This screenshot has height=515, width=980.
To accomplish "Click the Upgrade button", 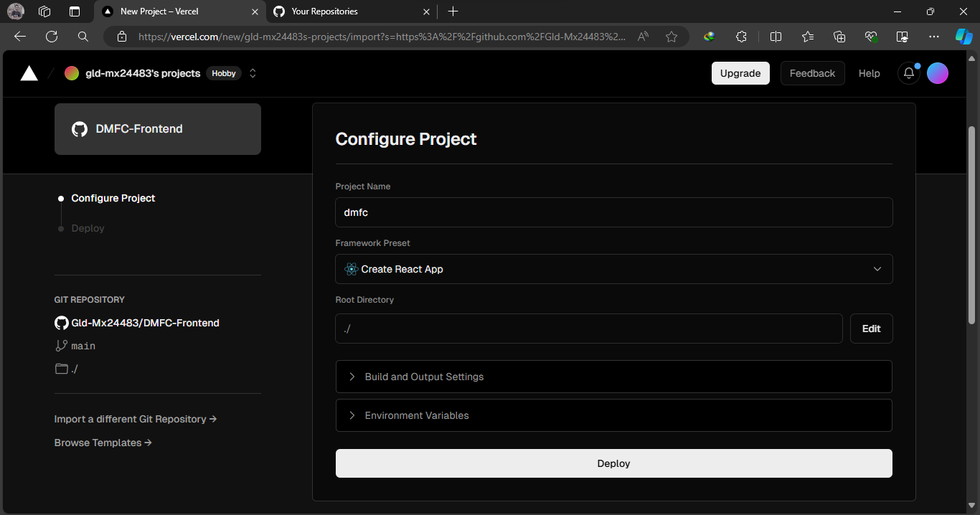I will click(x=740, y=73).
